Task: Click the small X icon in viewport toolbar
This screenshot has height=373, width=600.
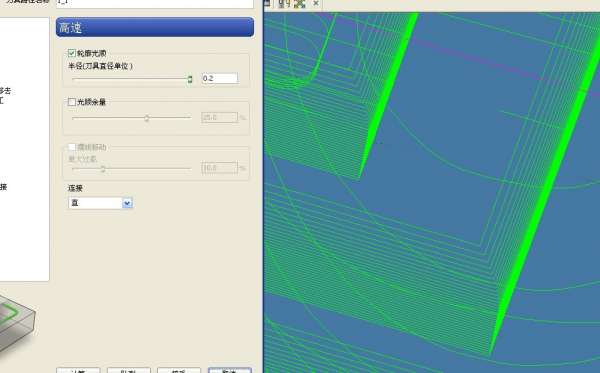Action: [x=316, y=3]
